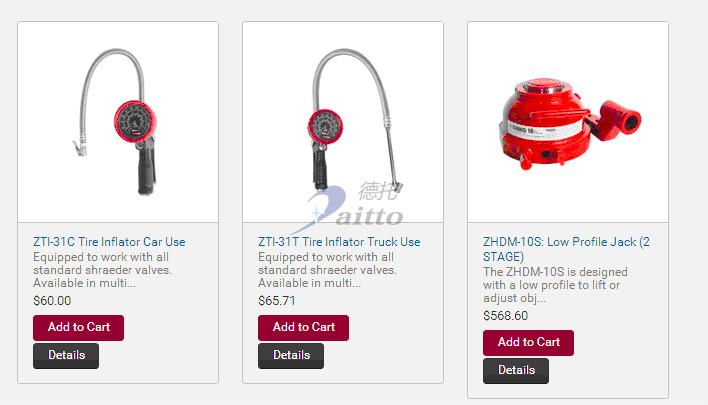View Details for the ZHDM-10S jack

pos(516,371)
